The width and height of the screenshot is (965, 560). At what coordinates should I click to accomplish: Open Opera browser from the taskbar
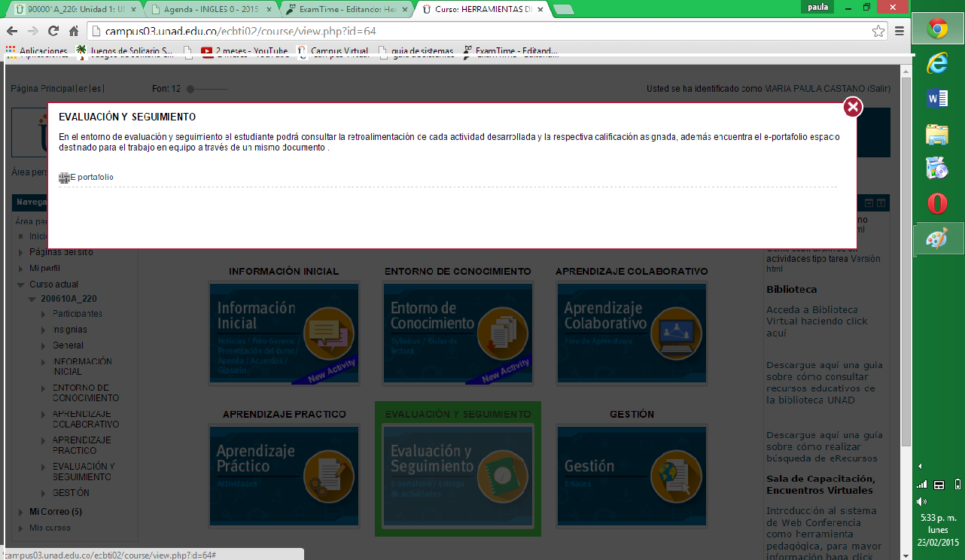point(937,203)
